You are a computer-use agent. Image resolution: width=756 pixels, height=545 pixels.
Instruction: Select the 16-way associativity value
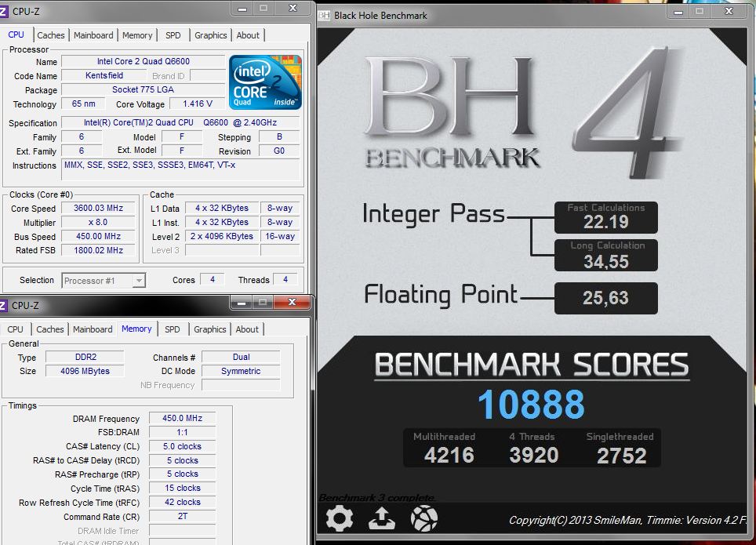pyautogui.click(x=280, y=236)
